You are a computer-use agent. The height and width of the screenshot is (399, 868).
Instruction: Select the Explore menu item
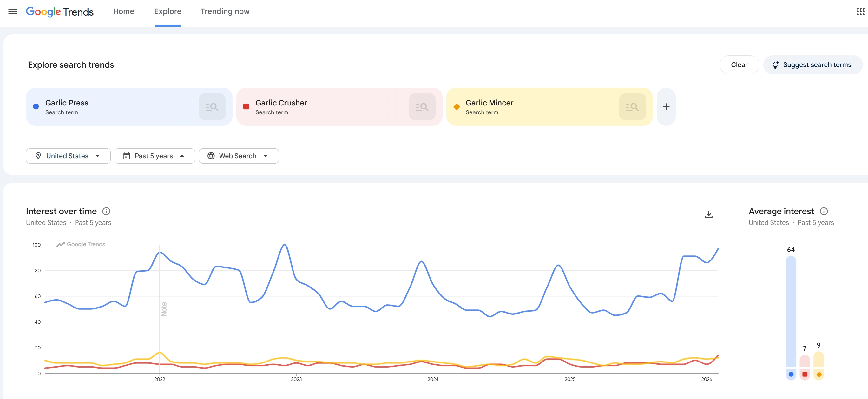coord(168,11)
